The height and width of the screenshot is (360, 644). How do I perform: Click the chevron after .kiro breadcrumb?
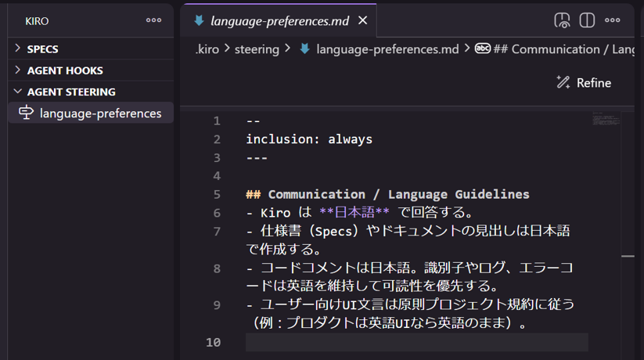coord(227,49)
